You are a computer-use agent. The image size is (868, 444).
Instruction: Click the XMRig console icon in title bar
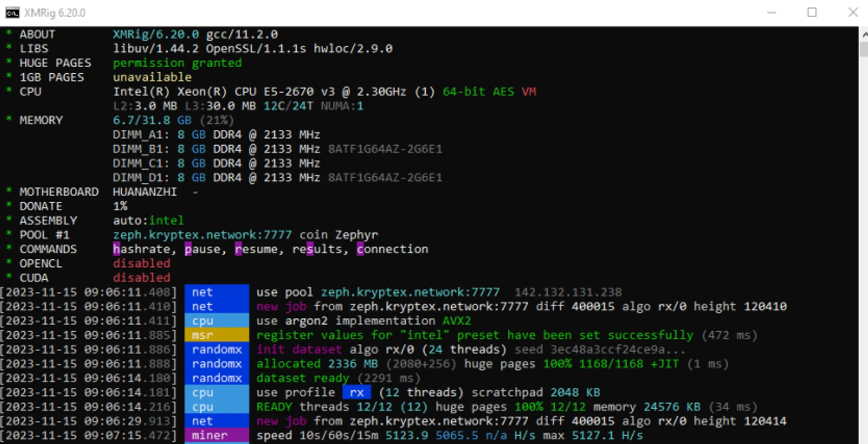pos(12,13)
